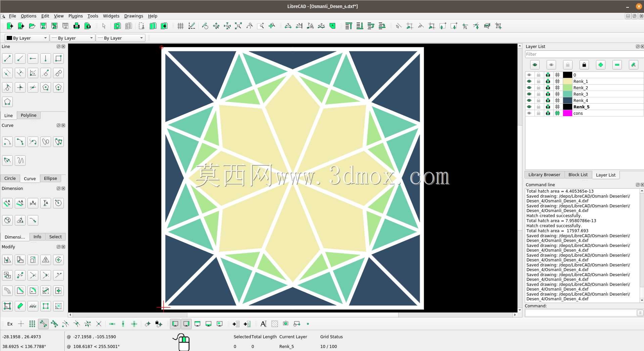
Task: Toggle visibility of layer Renk_4
Action: pos(529,100)
